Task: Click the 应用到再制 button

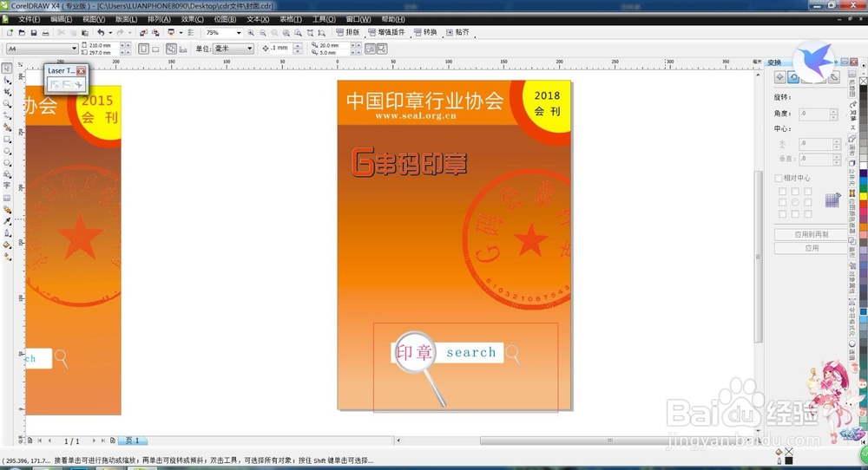Action: (812, 234)
